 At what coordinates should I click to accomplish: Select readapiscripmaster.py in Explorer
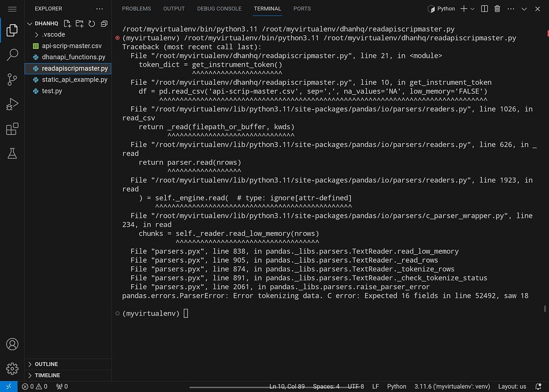tap(68, 68)
